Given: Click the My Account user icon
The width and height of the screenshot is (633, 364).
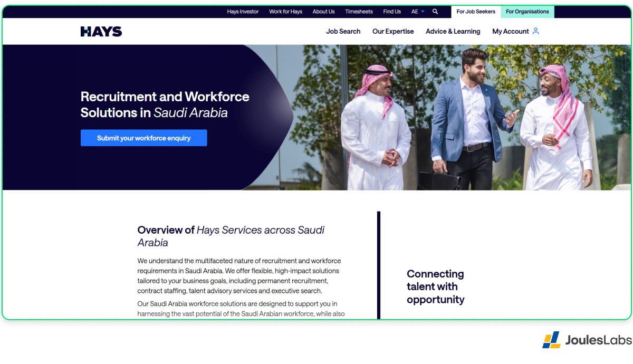Looking at the screenshot, I should 536,31.
